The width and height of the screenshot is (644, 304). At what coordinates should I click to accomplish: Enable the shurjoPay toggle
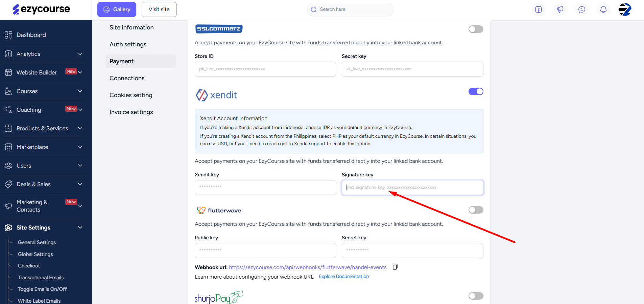[476, 296]
